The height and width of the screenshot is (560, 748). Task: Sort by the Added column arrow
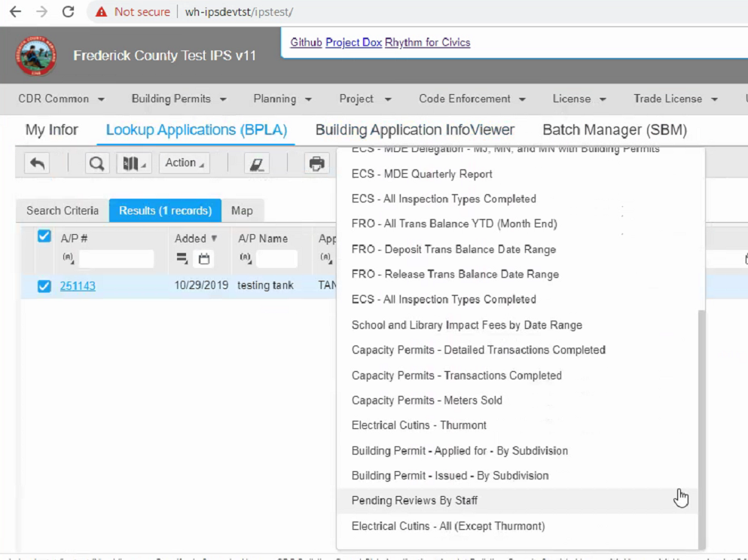[214, 238]
